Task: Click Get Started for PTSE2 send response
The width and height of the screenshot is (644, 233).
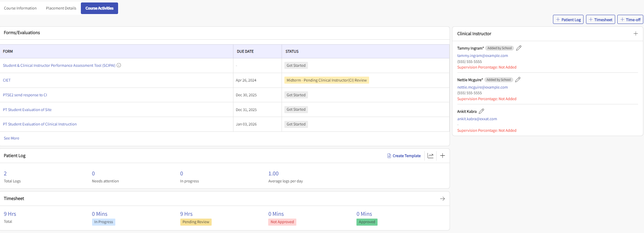Action: (x=296, y=95)
